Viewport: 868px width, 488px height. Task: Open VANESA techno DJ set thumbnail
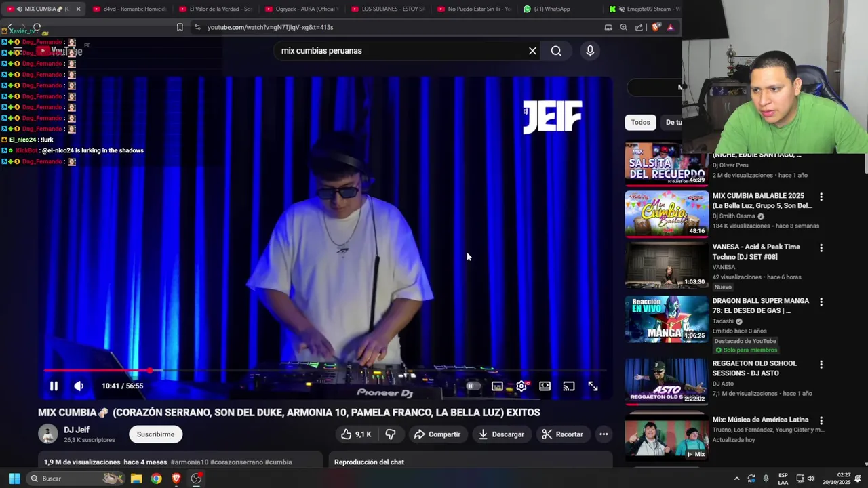[667, 266]
